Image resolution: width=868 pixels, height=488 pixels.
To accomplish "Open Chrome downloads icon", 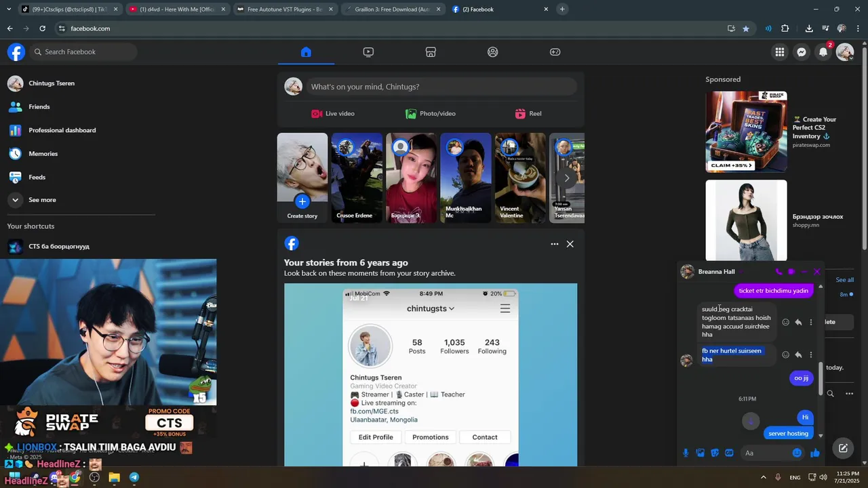I will tap(809, 28).
